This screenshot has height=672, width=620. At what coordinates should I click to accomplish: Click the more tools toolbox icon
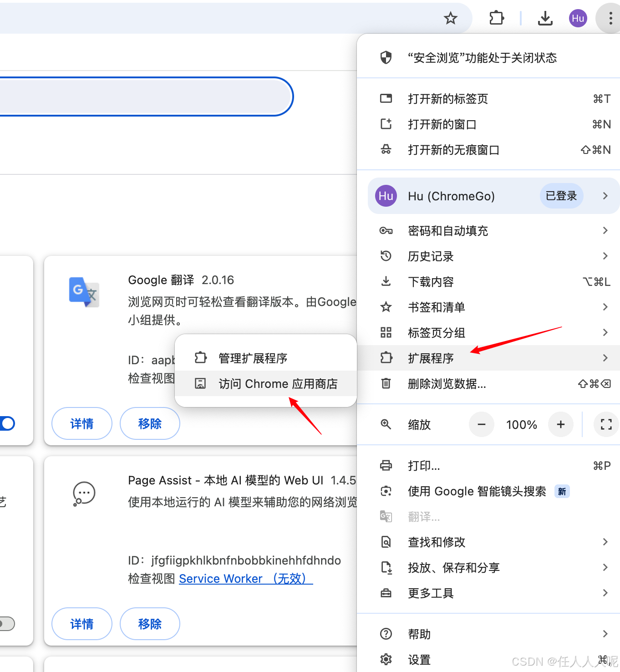(x=386, y=593)
